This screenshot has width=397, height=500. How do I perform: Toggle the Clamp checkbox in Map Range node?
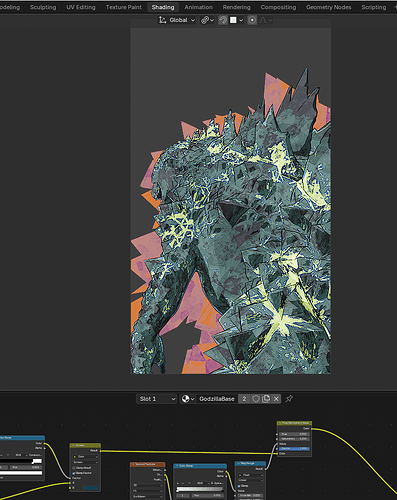pyautogui.click(x=239, y=486)
